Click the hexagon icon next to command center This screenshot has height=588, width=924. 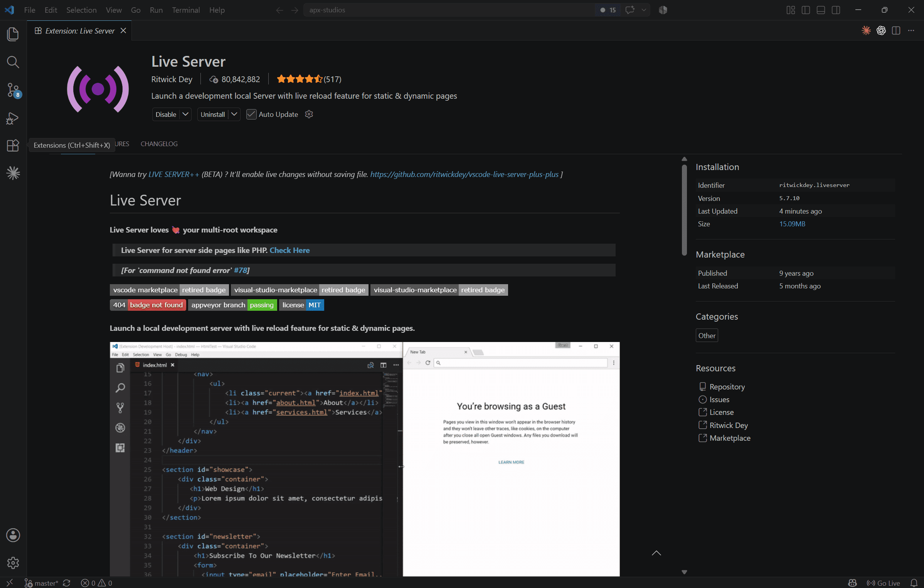click(663, 10)
